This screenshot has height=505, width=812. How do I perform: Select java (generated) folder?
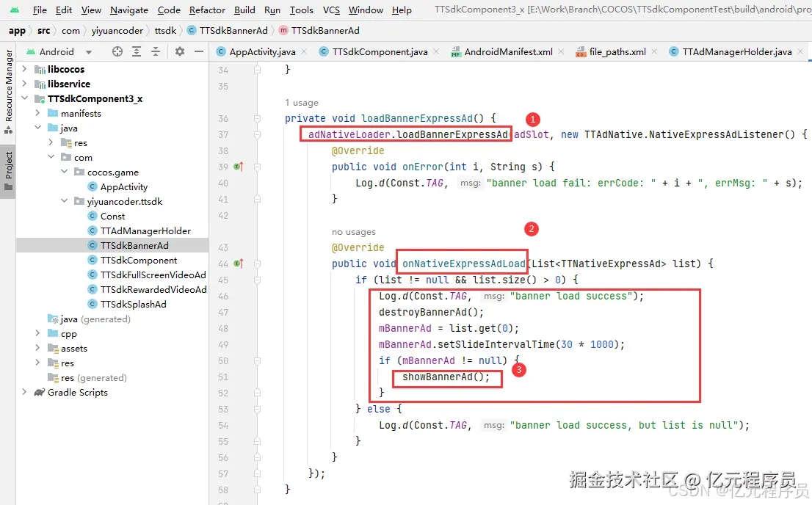[x=89, y=319]
